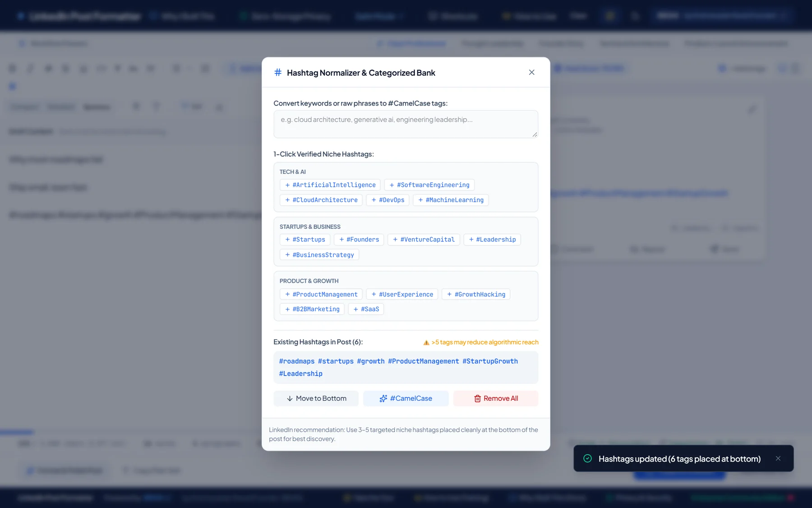Screen dimensions: 812x508
Task: Add the #ArtificialIntelligence hashtag
Action: pyautogui.click(x=330, y=185)
